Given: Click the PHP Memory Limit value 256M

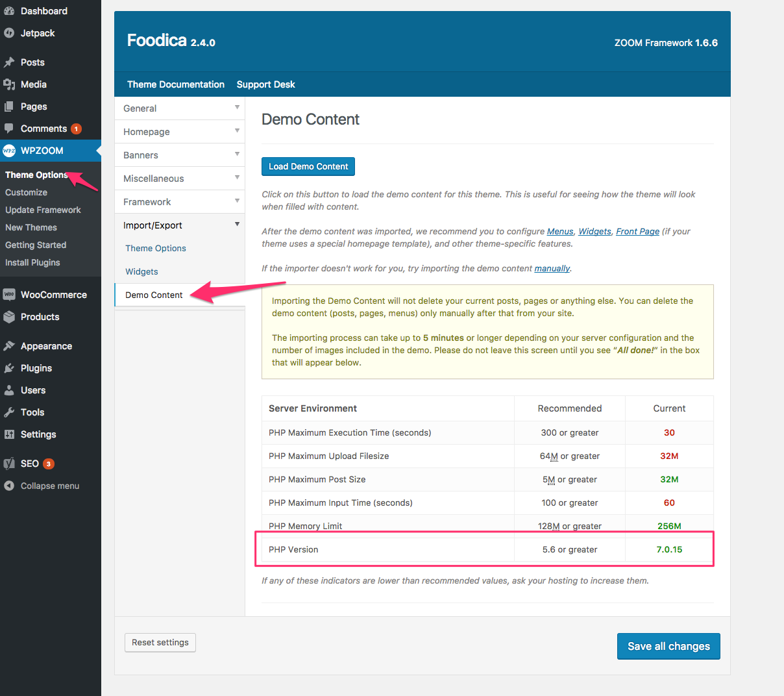Looking at the screenshot, I should [x=669, y=526].
